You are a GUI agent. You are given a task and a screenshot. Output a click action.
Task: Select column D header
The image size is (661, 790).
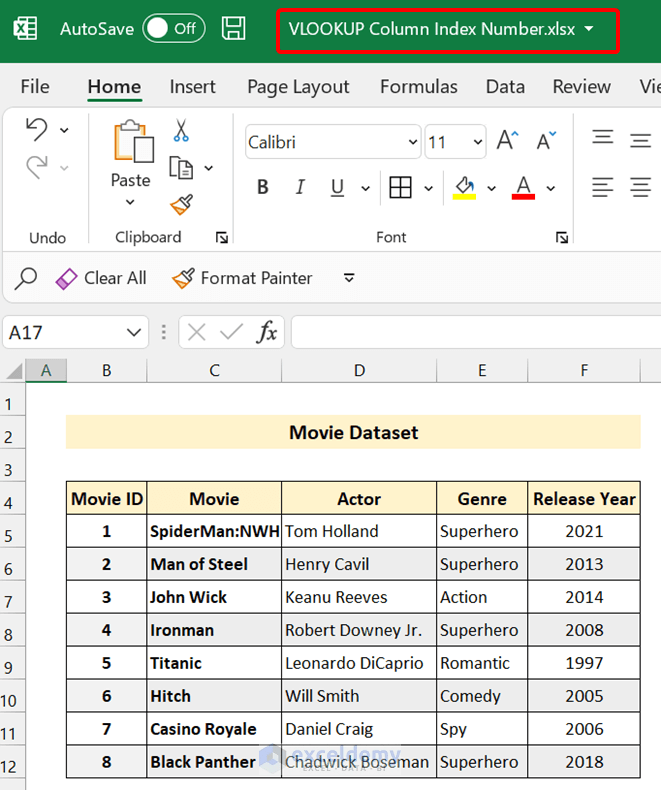point(359,371)
